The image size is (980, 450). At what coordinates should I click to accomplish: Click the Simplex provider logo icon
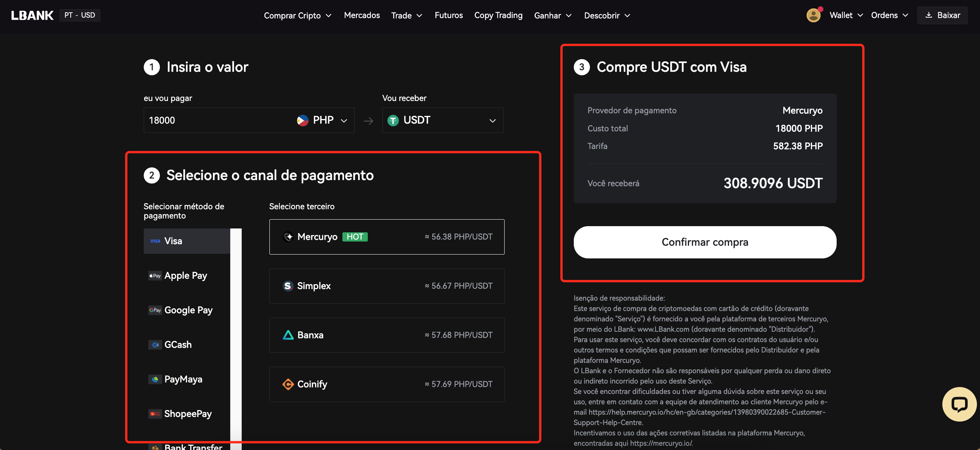coord(288,286)
